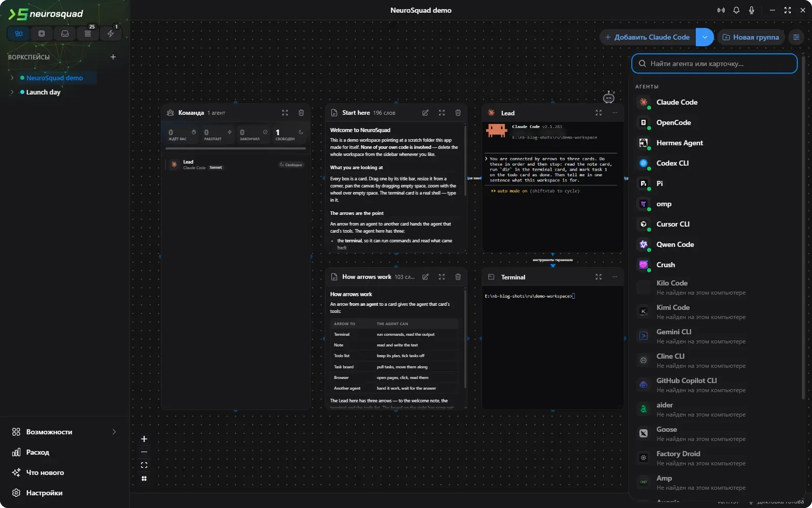Image resolution: width=812 pixels, height=508 pixels.
Task: Fit canvas to screen
Action: coord(144,465)
